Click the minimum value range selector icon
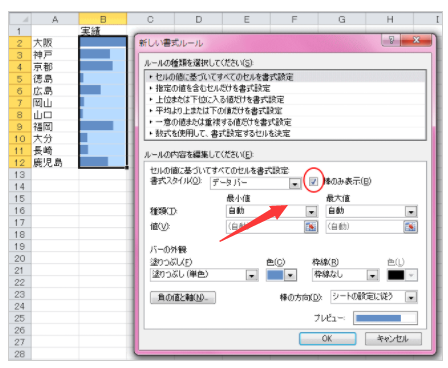Image resolution: width=448 pixels, height=368 pixels. point(311,227)
